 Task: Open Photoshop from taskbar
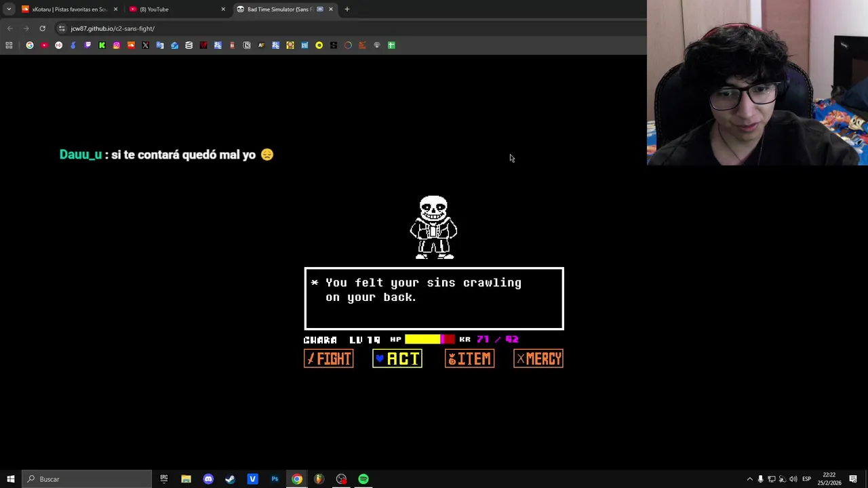coord(275,479)
